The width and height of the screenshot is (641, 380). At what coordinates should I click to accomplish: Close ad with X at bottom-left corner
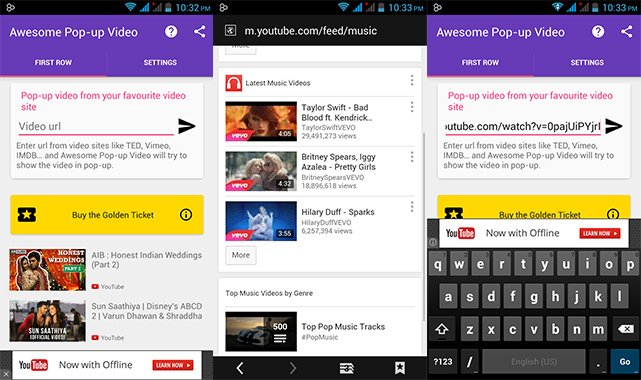tap(5, 373)
